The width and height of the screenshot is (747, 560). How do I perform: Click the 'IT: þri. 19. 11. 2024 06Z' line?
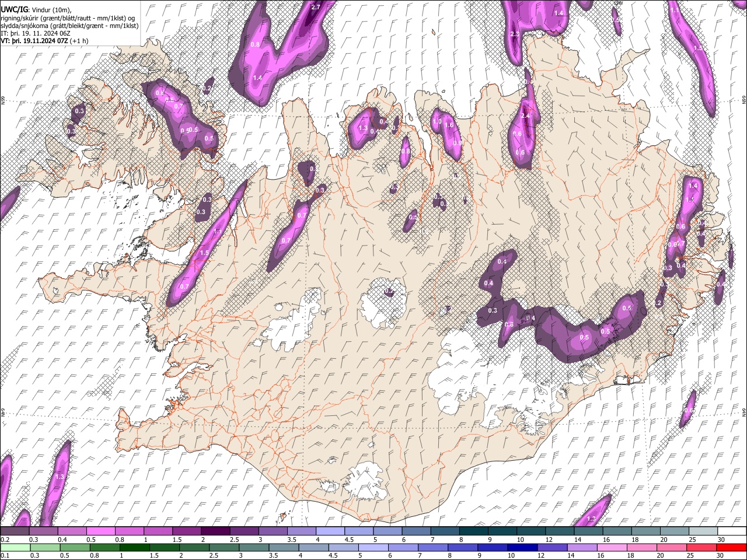[36, 33]
